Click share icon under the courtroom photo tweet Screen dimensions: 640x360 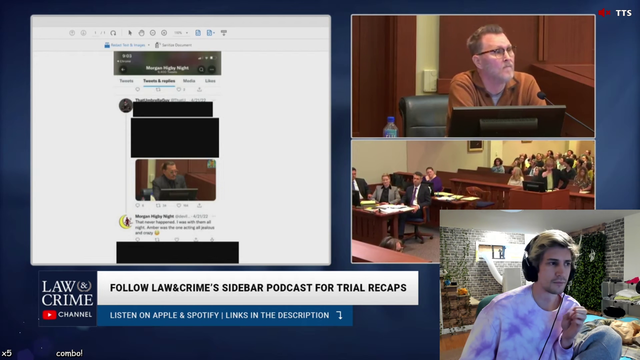tap(199, 205)
